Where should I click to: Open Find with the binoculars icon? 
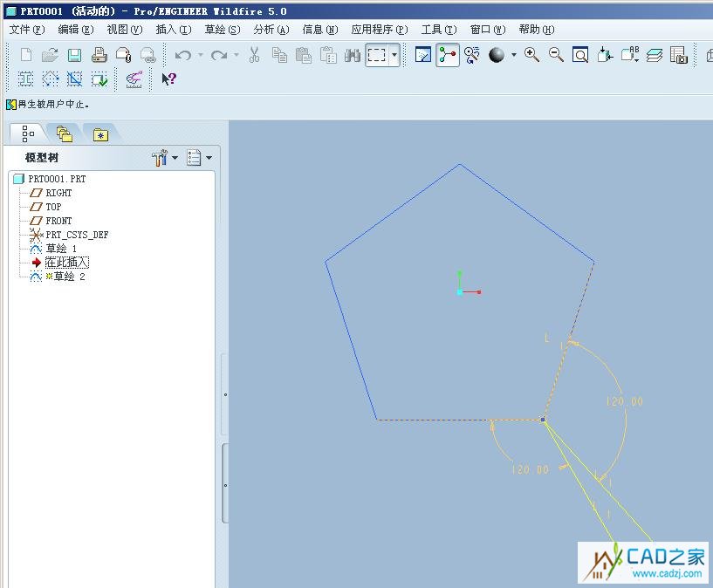pos(353,56)
